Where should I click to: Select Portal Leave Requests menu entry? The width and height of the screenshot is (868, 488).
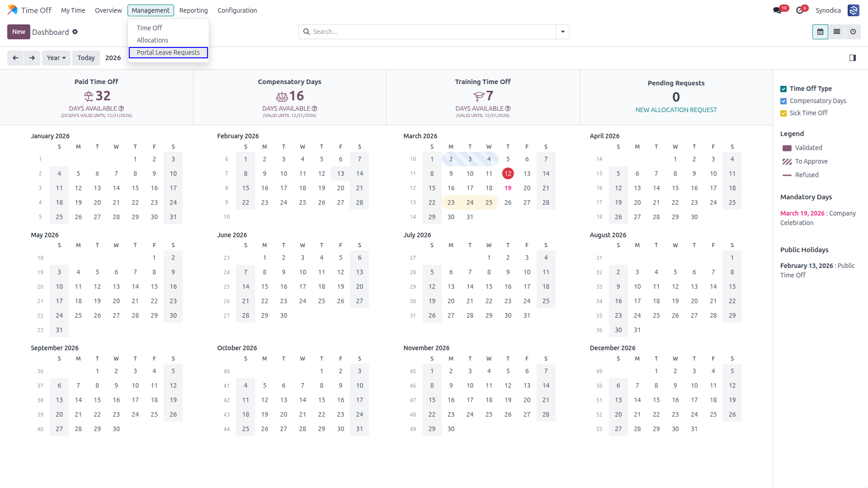[168, 52]
